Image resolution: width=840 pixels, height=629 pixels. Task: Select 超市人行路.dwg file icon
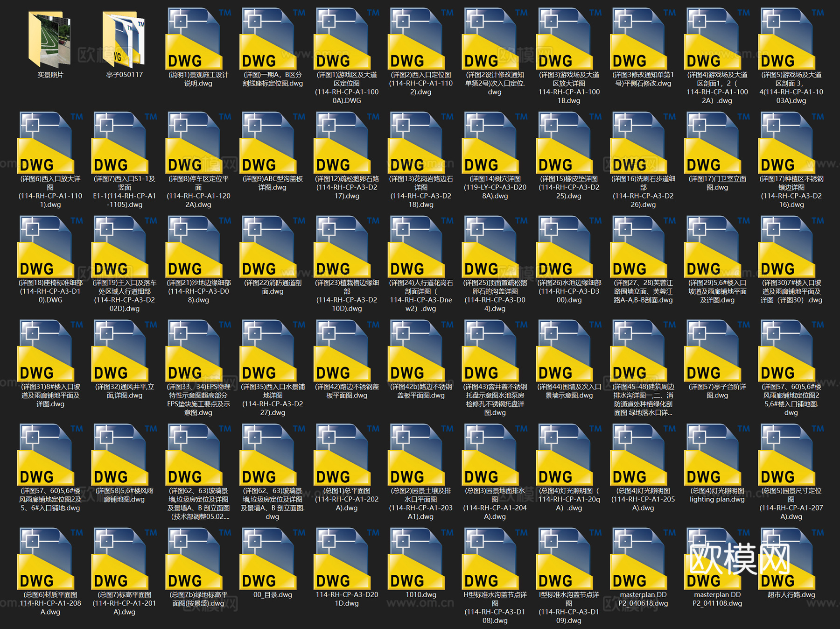coord(787,559)
